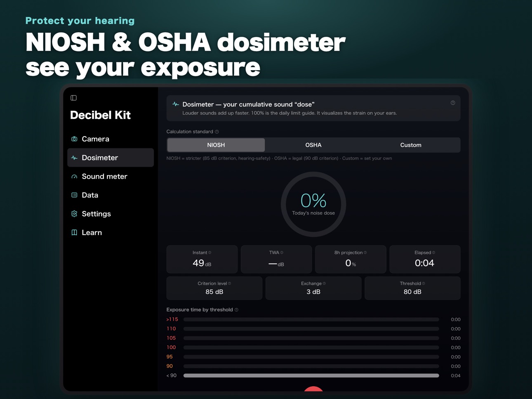Click the Dosimeter waveform icon in sidebar
This screenshot has height=399, width=532.
coord(74,158)
